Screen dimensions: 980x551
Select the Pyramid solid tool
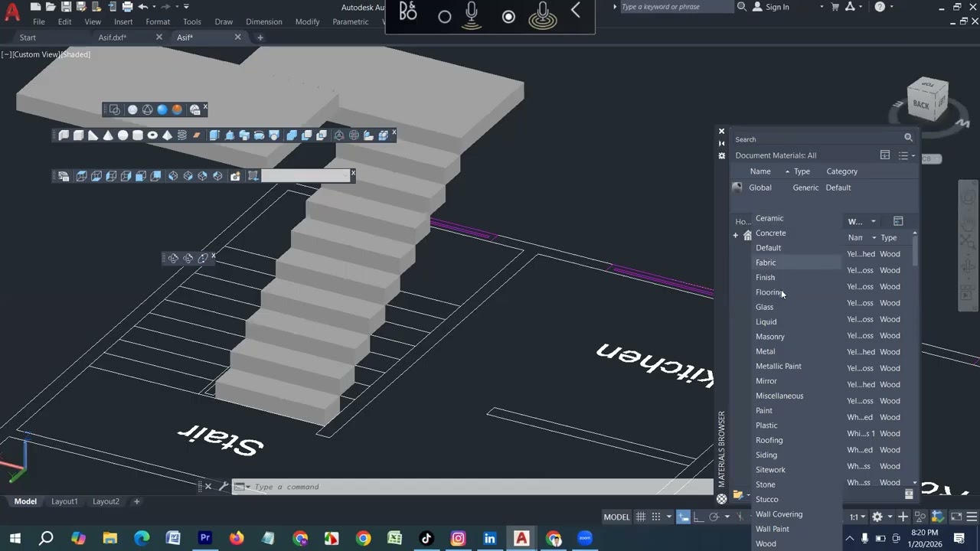(167, 135)
